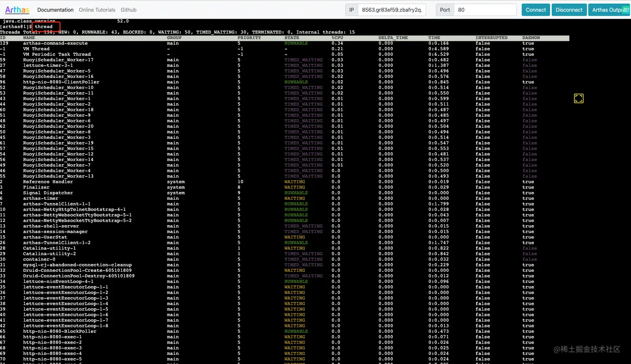Click the Threads Total summary line

[177, 32]
